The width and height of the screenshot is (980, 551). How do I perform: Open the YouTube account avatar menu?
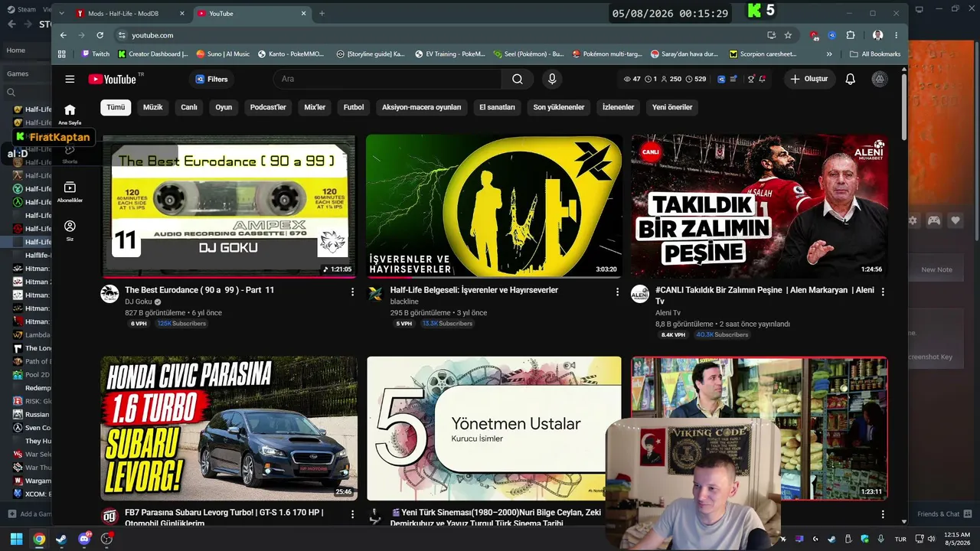point(880,79)
